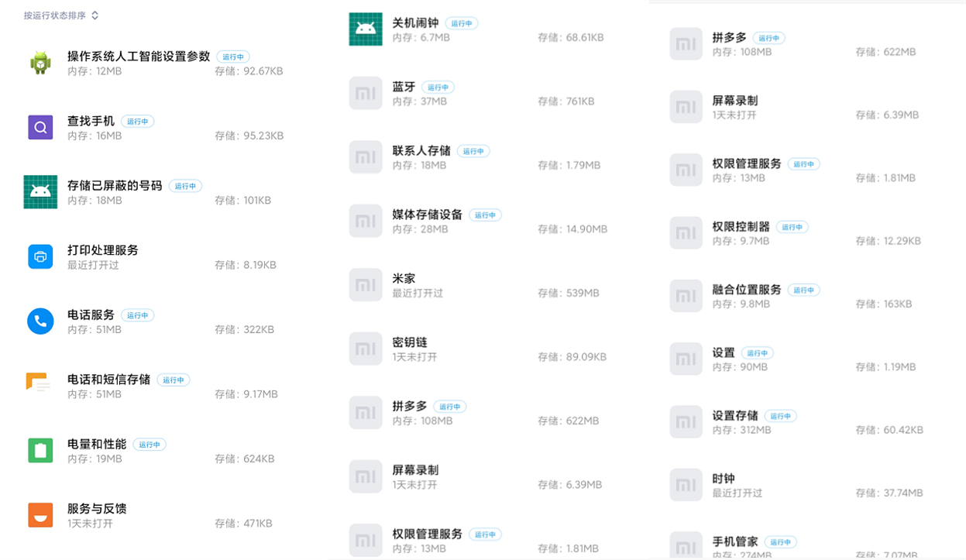Click the 米家 app icon placeholder
The height and width of the screenshot is (560, 966).
[366, 285]
